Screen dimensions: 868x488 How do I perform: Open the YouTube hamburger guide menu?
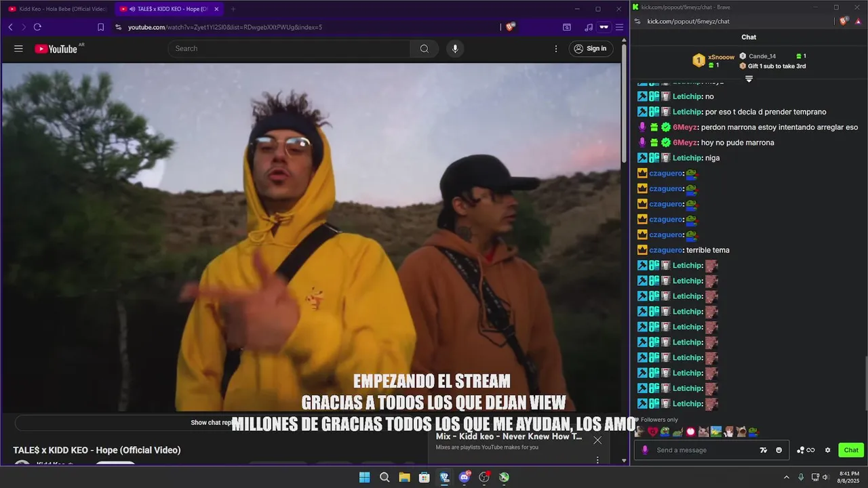pos(18,49)
